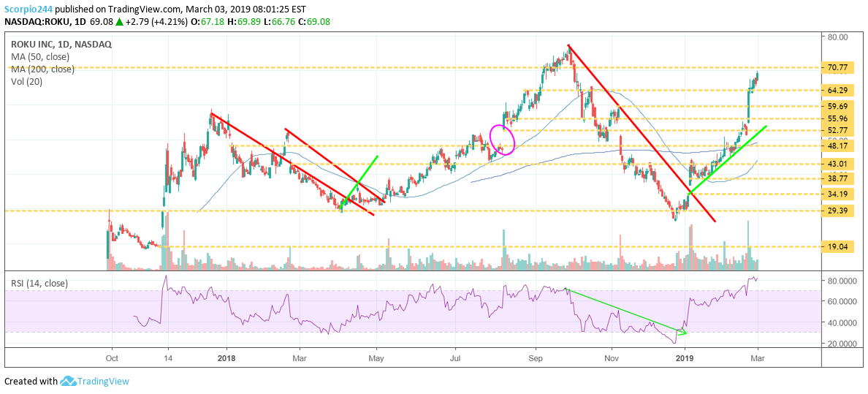
Task: Click the RSI 40.0000 axis value
Action: click(x=841, y=322)
